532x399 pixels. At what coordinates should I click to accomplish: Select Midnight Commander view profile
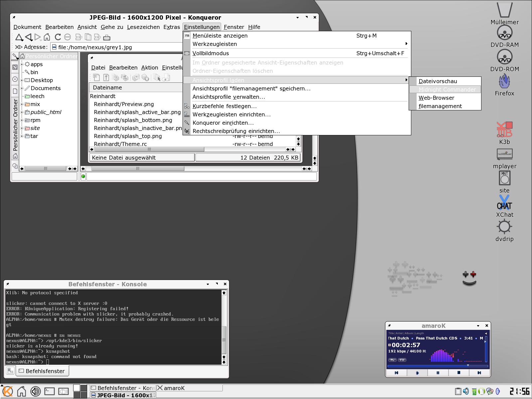[x=445, y=89]
